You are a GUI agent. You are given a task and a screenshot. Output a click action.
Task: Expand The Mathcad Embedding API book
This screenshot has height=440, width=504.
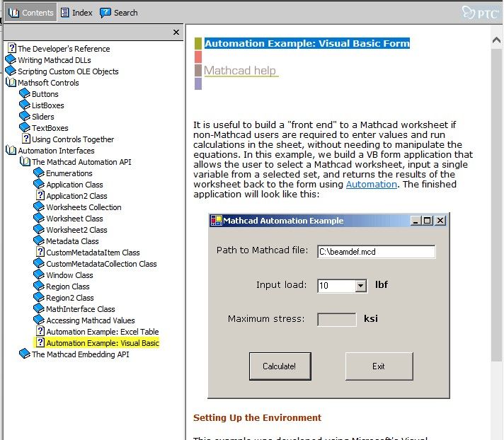25,354
